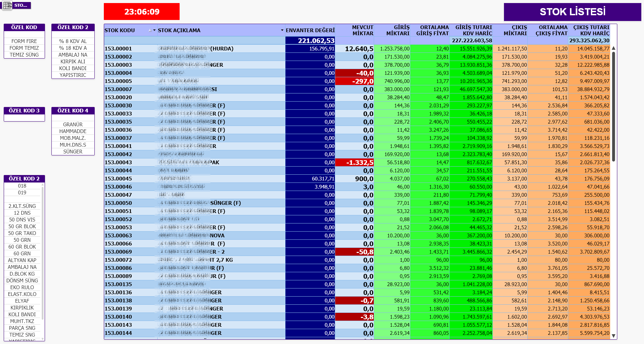This screenshot has width=644, height=344.
Task: Select ELYAF in the lower code list
Action: pyautogui.click(x=22, y=301)
